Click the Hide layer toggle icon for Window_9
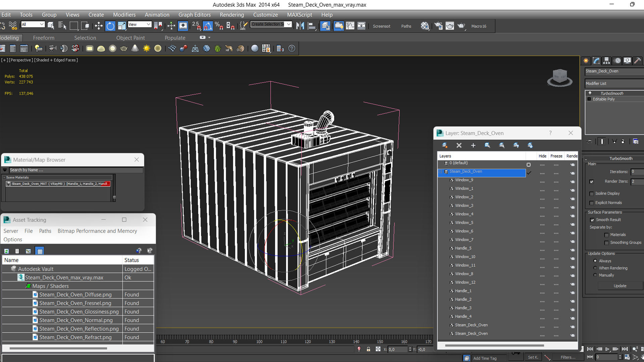Viewport: 644px width, 362px height. pyautogui.click(x=542, y=180)
